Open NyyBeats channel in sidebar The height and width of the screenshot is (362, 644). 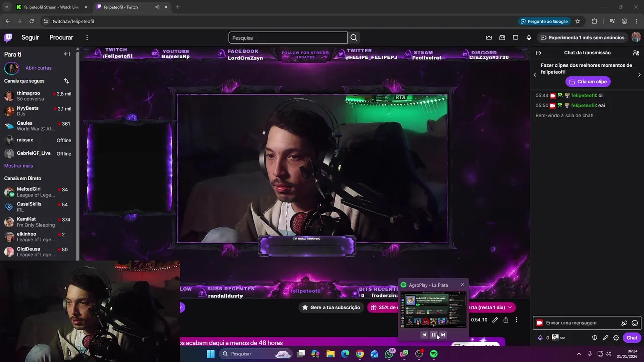[38, 111]
